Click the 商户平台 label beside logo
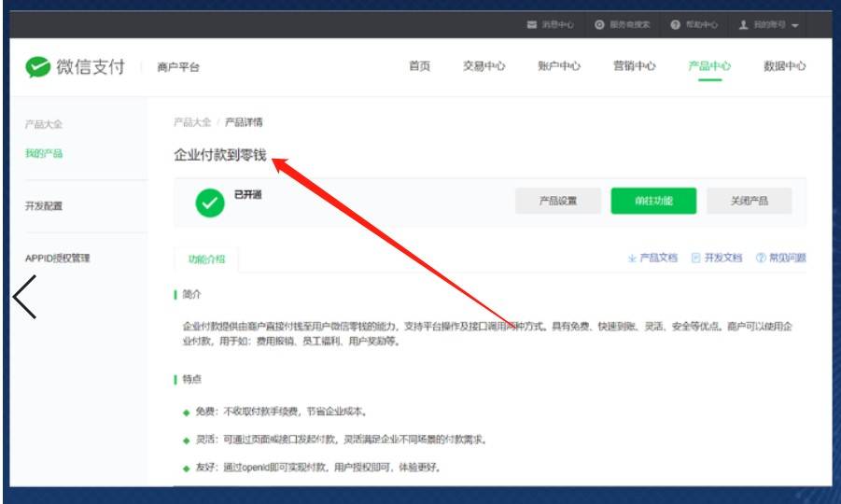 pyautogui.click(x=178, y=67)
